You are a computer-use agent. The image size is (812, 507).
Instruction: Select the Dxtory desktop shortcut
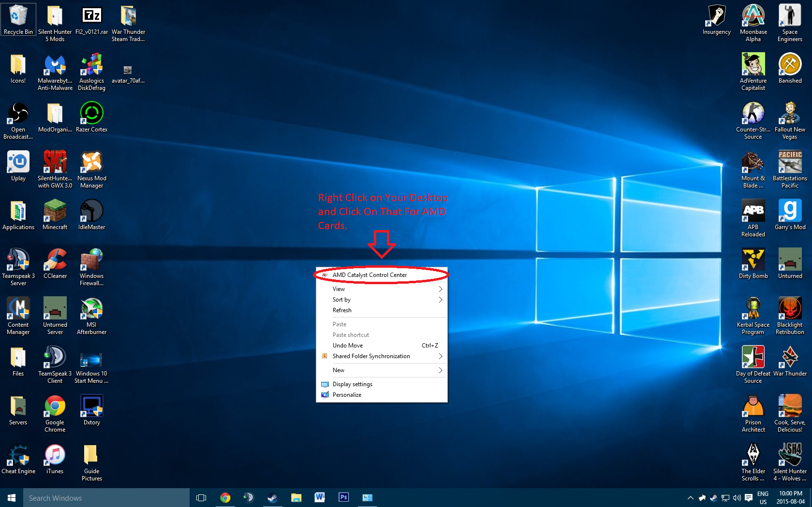pyautogui.click(x=92, y=410)
